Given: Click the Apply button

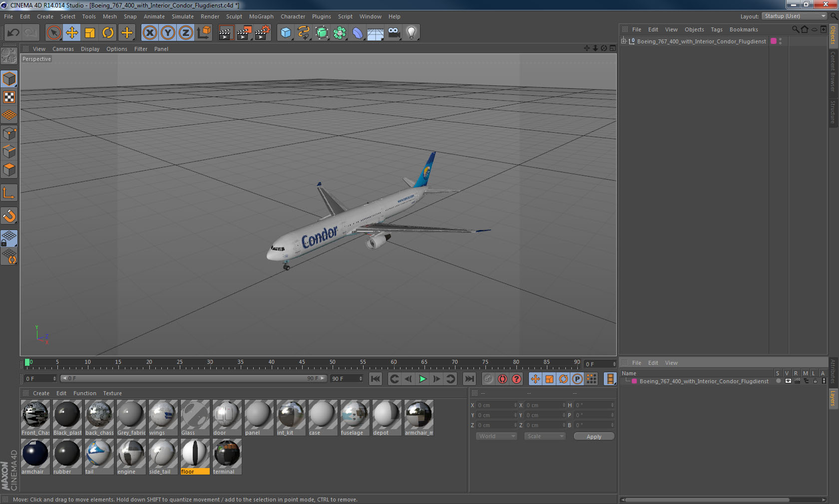Looking at the screenshot, I should point(594,437).
